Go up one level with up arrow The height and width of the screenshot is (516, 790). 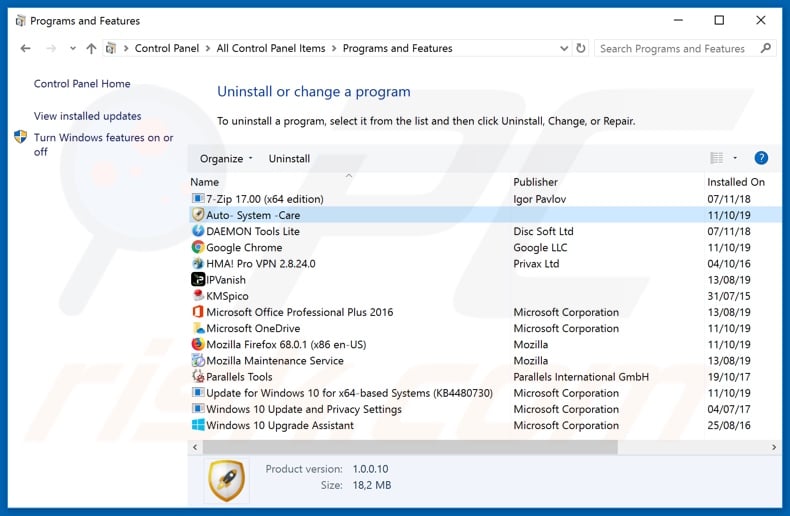[x=91, y=48]
